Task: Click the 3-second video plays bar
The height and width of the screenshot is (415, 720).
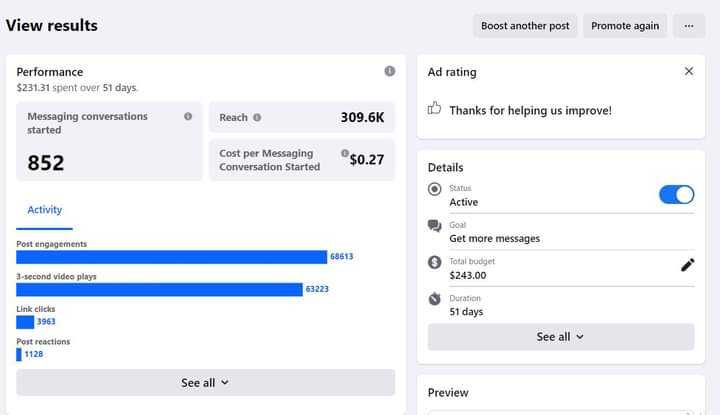Action: coord(159,289)
